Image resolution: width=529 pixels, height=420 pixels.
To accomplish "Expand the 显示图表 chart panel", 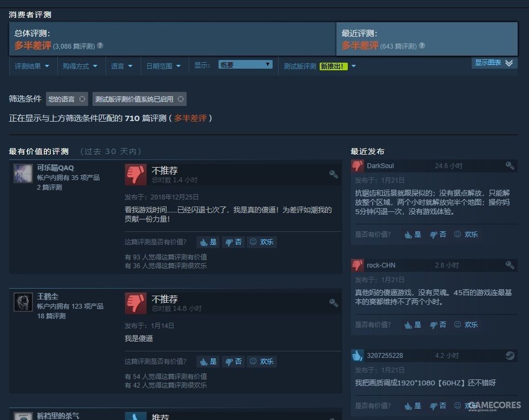I will pos(494,63).
